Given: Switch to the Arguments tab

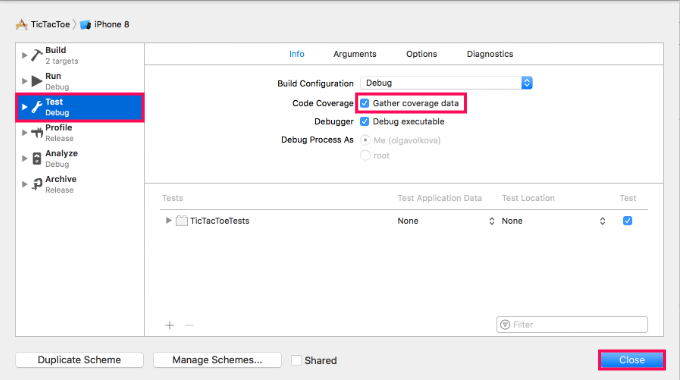Looking at the screenshot, I should 355,54.
